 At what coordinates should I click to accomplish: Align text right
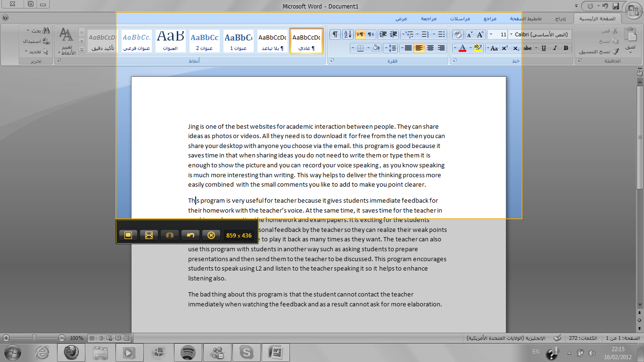tap(442, 48)
